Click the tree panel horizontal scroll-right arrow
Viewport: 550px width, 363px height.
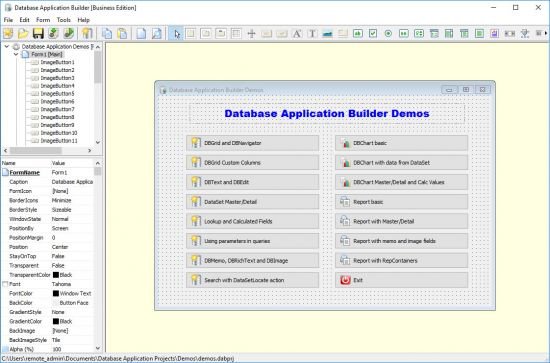(x=90, y=150)
